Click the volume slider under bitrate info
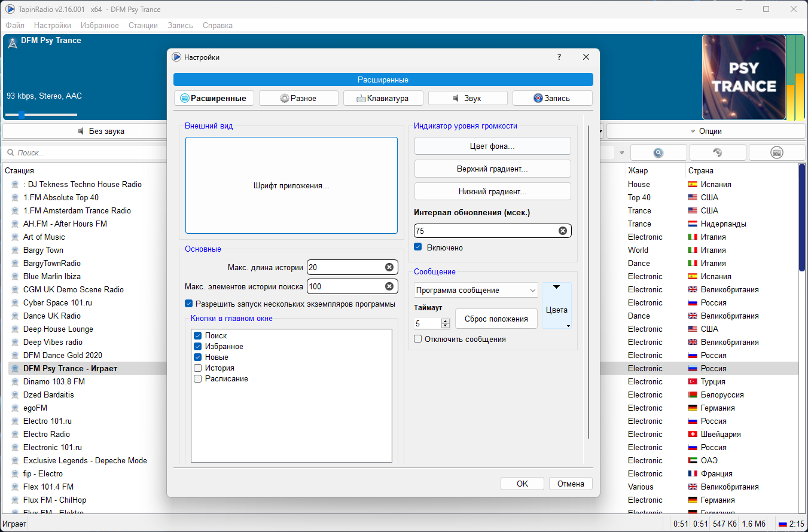 (x=41, y=114)
